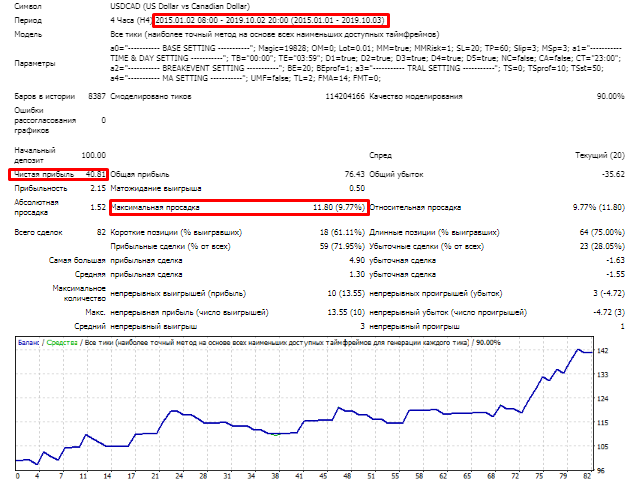
Task: Click the 'Абсолютная просадка' label
Action: pyautogui.click(x=36, y=207)
